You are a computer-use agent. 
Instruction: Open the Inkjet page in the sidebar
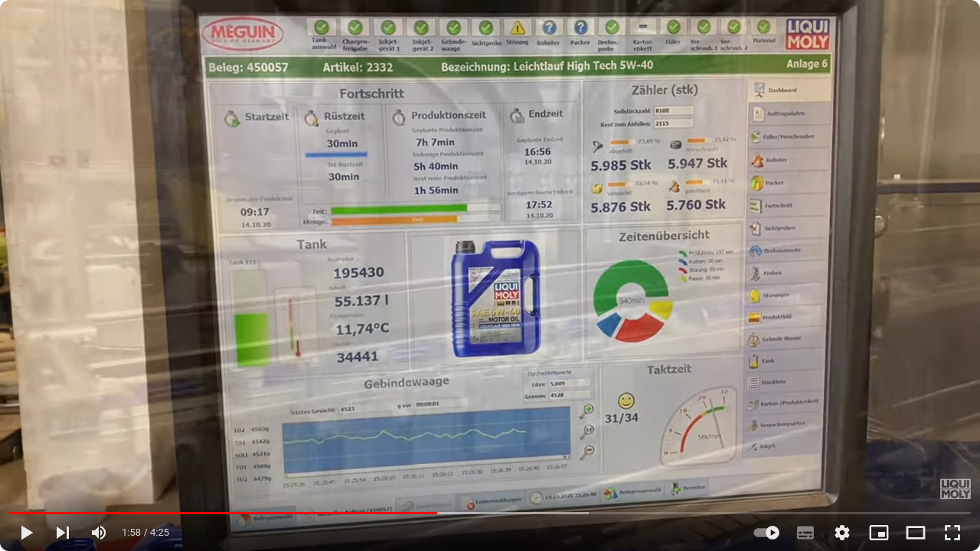(x=782, y=445)
